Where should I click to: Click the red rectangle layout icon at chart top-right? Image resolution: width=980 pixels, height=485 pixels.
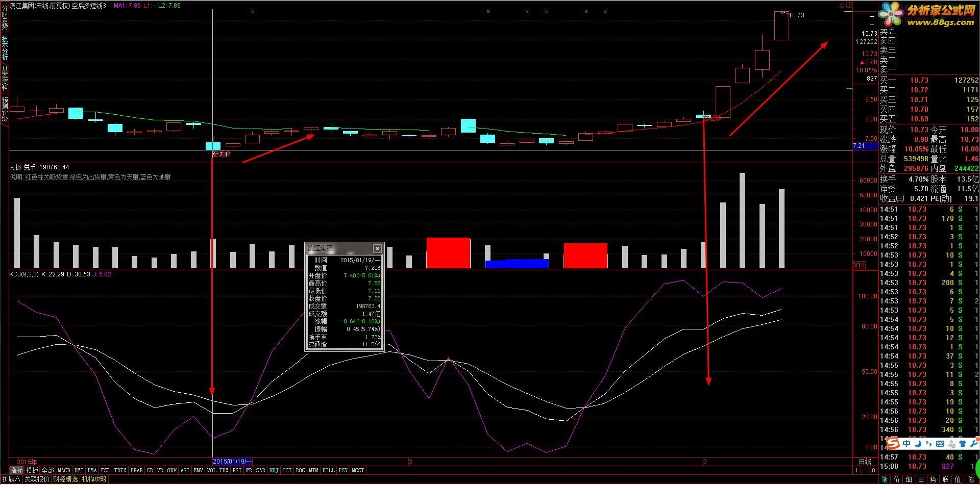[x=849, y=6]
